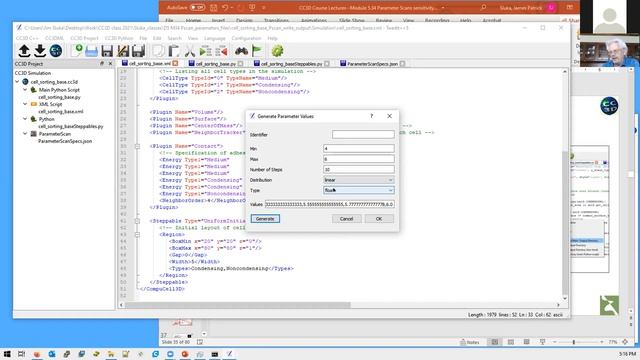Collapse the Python tree node

[x=25, y=119]
